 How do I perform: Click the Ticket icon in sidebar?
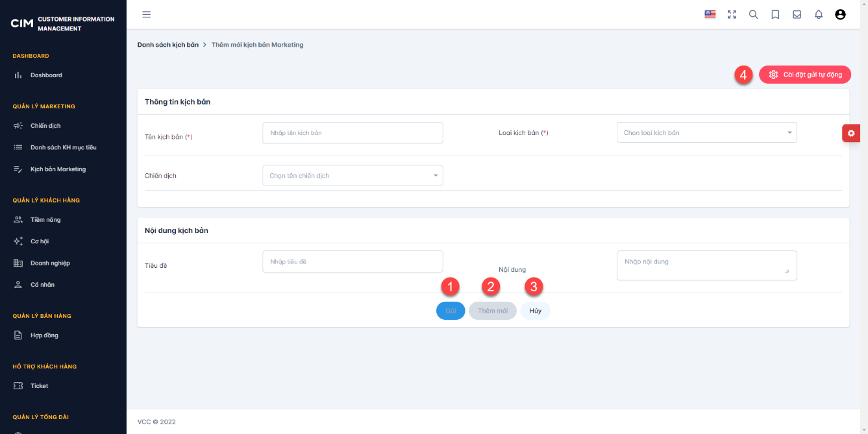[18, 386]
